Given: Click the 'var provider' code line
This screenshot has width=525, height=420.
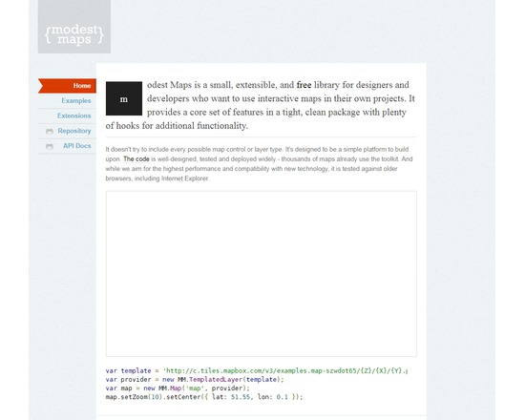Looking at the screenshot, I should coord(195,380).
